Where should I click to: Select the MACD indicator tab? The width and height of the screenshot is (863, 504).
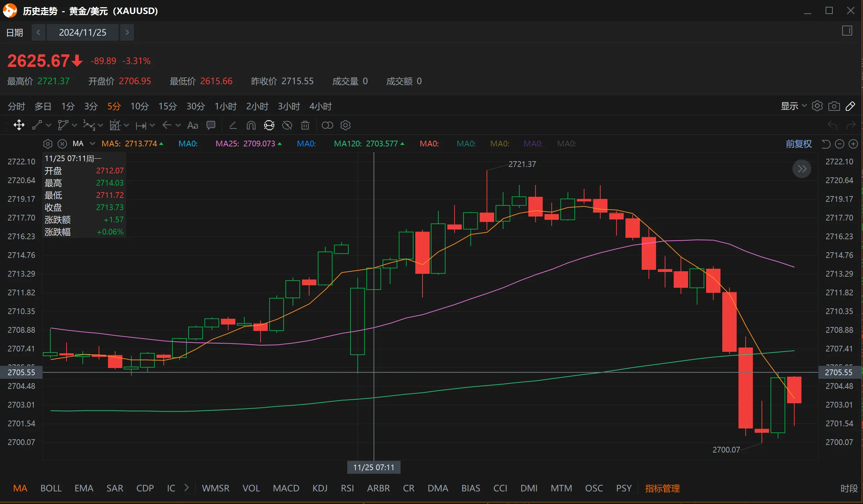286,488
